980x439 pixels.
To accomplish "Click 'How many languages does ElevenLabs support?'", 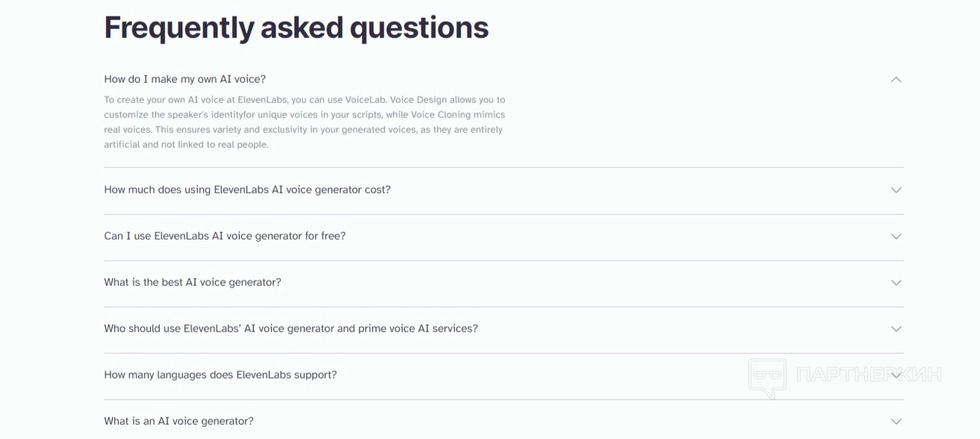I will [220, 375].
